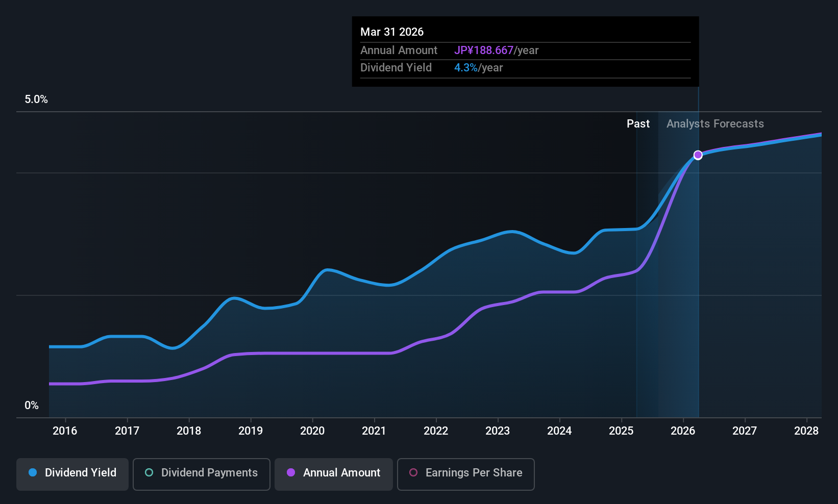The height and width of the screenshot is (504, 838).
Task: Show the Earnings Per Share series
Action: point(465,474)
